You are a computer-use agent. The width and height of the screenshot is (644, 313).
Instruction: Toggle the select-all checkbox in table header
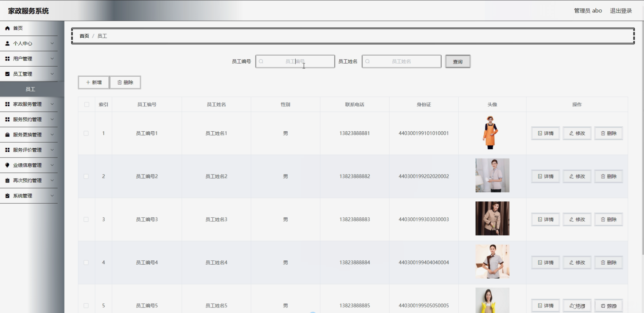pos(87,104)
